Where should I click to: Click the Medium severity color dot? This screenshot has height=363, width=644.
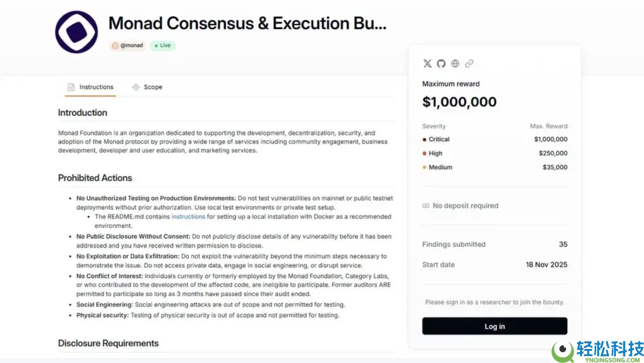(x=425, y=167)
